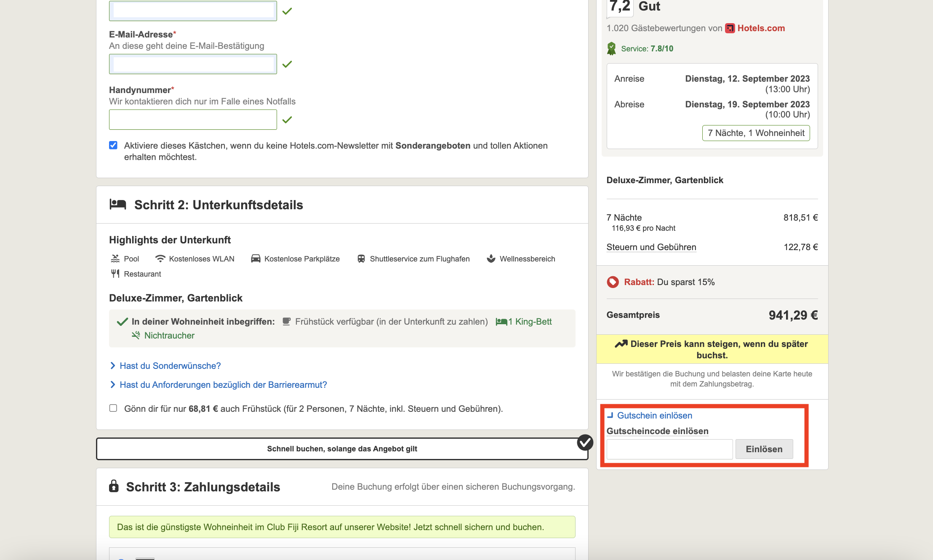The height and width of the screenshot is (560, 933).
Task: Click the Highlights der Unterkunft heading
Action: pyautogui.click(x=170, y=240)
